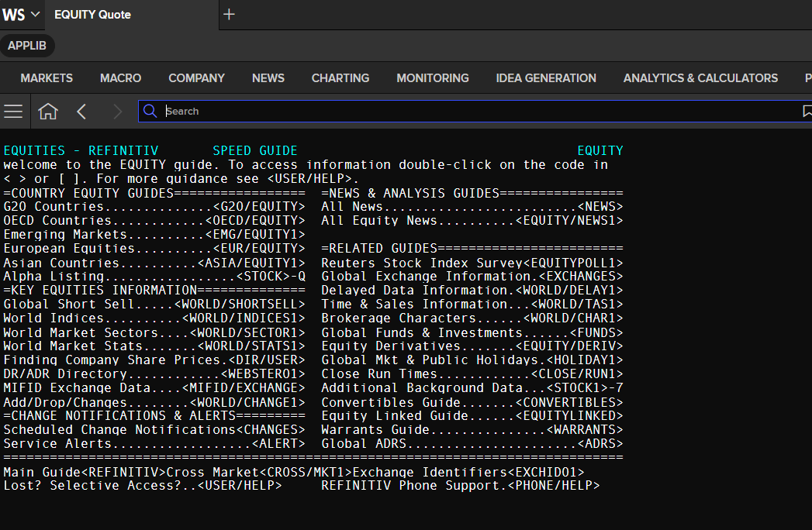The height and width of the screenshot is (530, 812).
Task: Navigate forward with the right arrow
Action: 118,112
